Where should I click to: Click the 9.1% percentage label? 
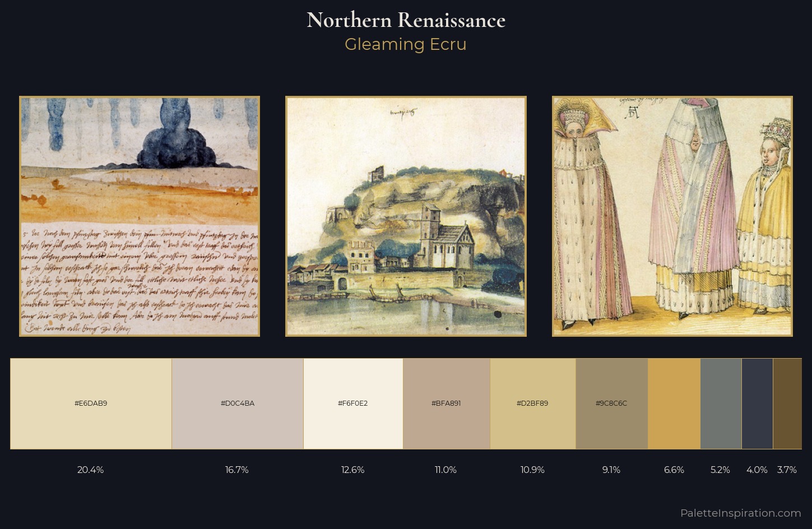[611, 470]
